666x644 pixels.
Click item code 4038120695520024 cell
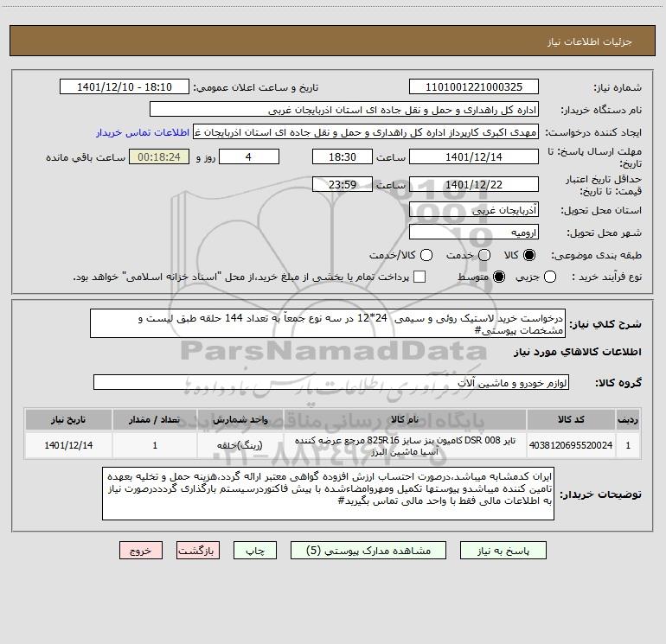click(571, 445)
